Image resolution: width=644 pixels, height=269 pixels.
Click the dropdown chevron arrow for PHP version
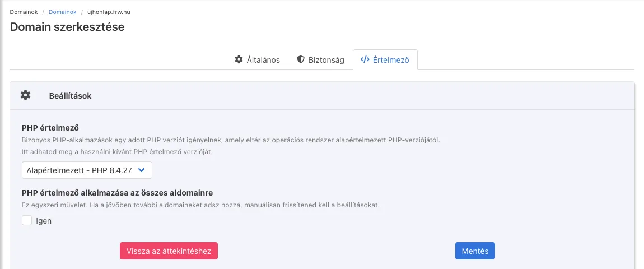pyautogui.click(x=142, y=170)
